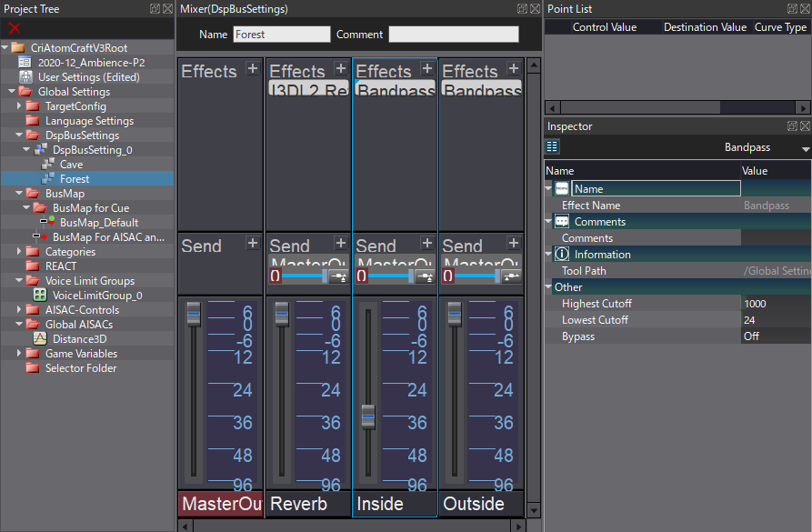The image size is (812, 532).
Task: Collapse the CriAtomCraftV3Root tree node
Action: coord(5,47)
